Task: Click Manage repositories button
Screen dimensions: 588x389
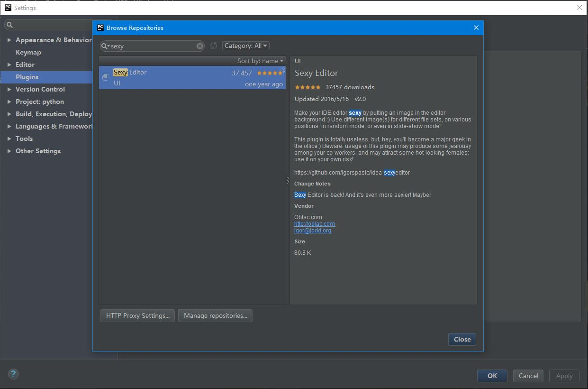Action: (x=216, y=315)
